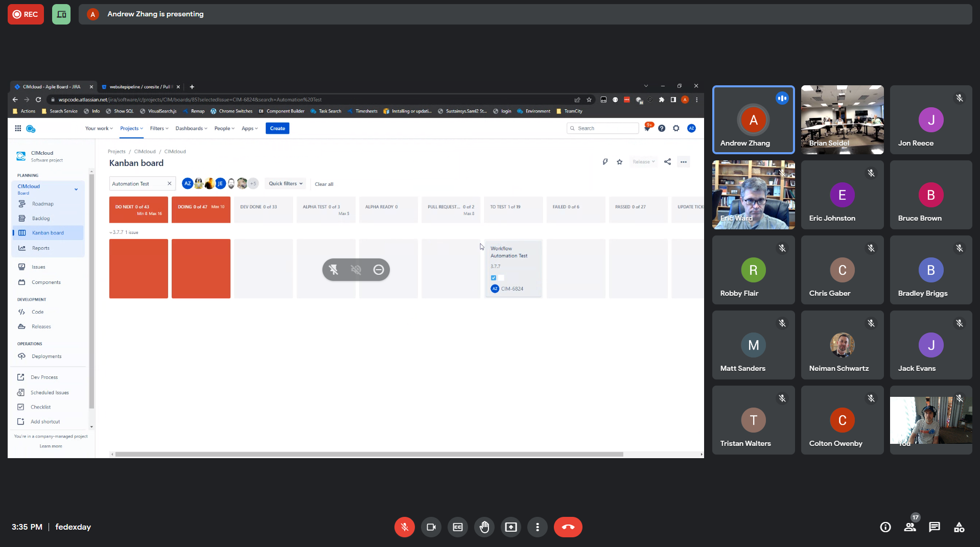This screenshot has height=547, width=980.
Task: Select Andrew Zhang participant tile
Action: (x=753, y=120)
